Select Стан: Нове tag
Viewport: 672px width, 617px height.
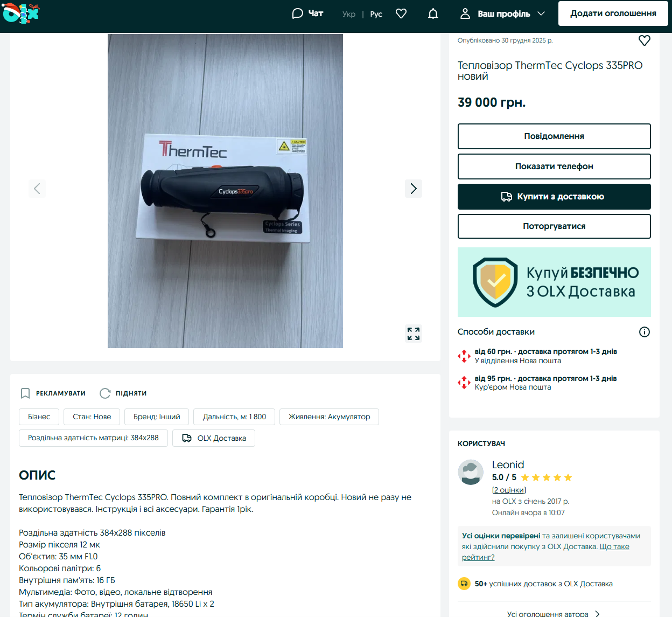92,417
